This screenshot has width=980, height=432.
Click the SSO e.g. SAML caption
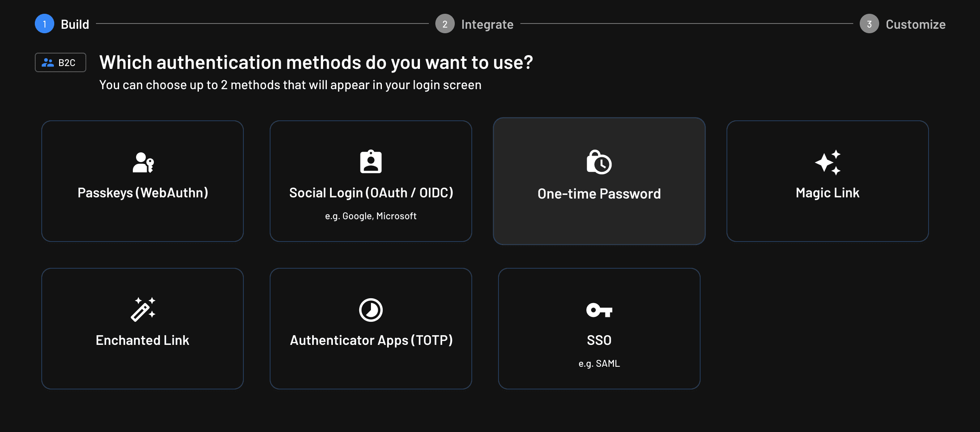pos(599,364)
